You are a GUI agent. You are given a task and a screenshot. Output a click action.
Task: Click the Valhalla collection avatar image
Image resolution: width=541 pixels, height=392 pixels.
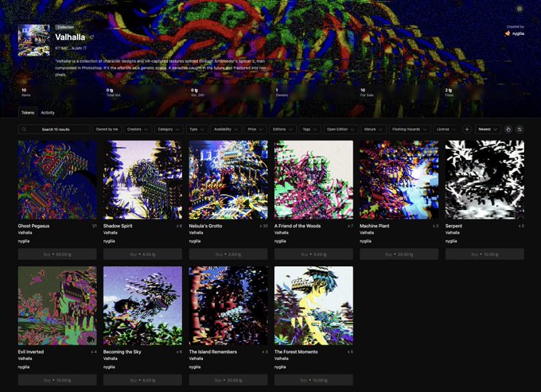[33, 41]
